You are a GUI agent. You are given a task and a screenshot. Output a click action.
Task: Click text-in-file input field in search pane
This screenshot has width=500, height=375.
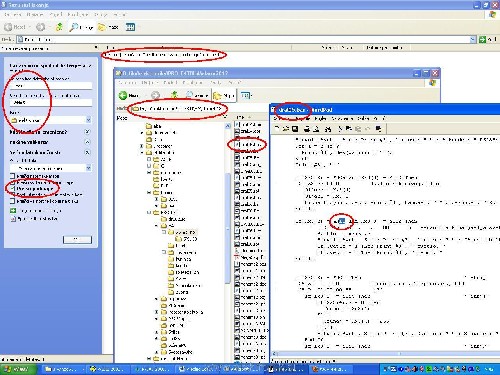[x=51, y=103]
